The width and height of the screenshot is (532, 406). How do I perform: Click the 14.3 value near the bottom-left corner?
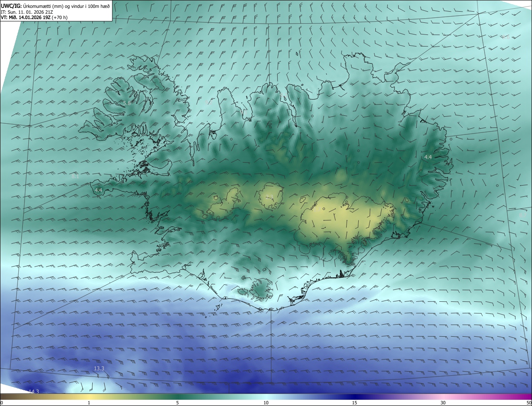point(34,391)
